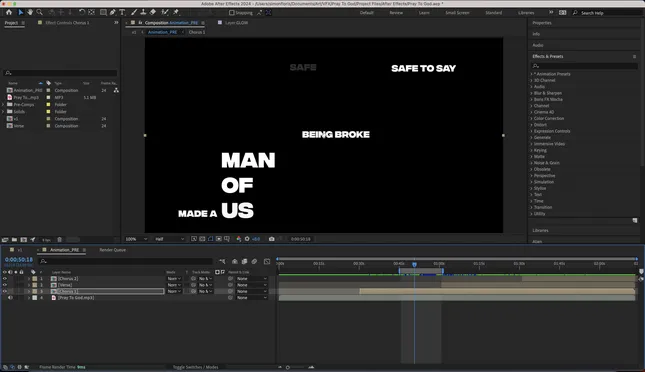
Task: Click Toggle Switches / Modes button
Action: 195,367
